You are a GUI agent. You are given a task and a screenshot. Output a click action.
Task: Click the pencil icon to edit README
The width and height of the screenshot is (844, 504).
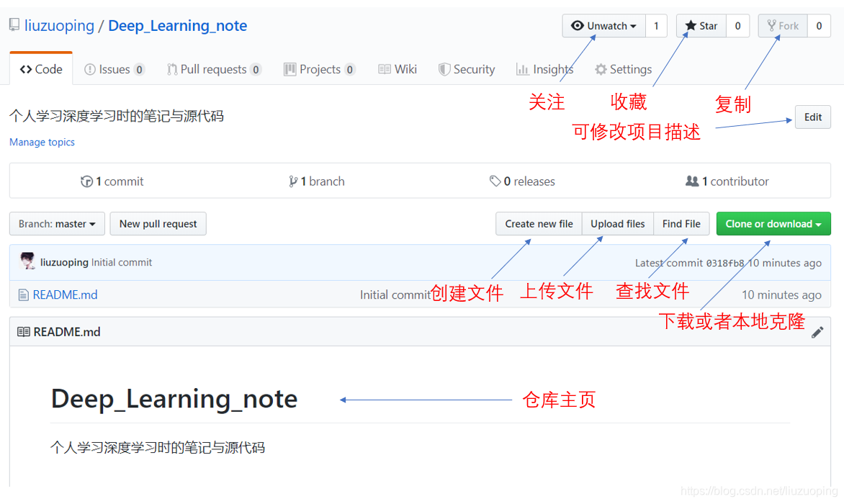817,333
